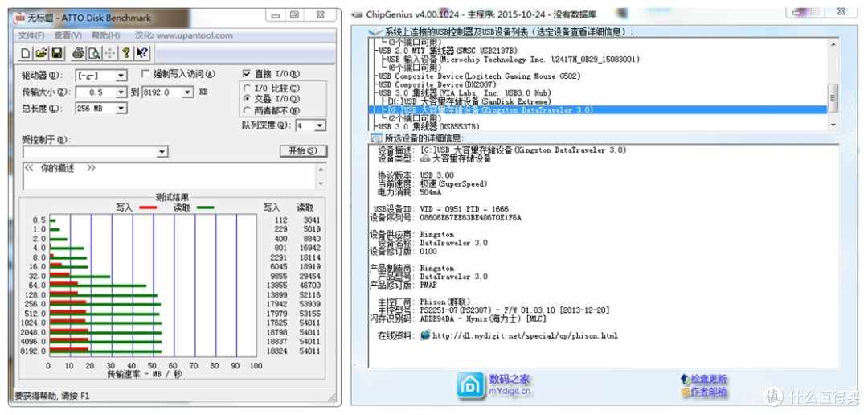Viewport: 868px width, 415px height.
Task: Click the drive icon next to 设备类型
Action: pos(425,158)
